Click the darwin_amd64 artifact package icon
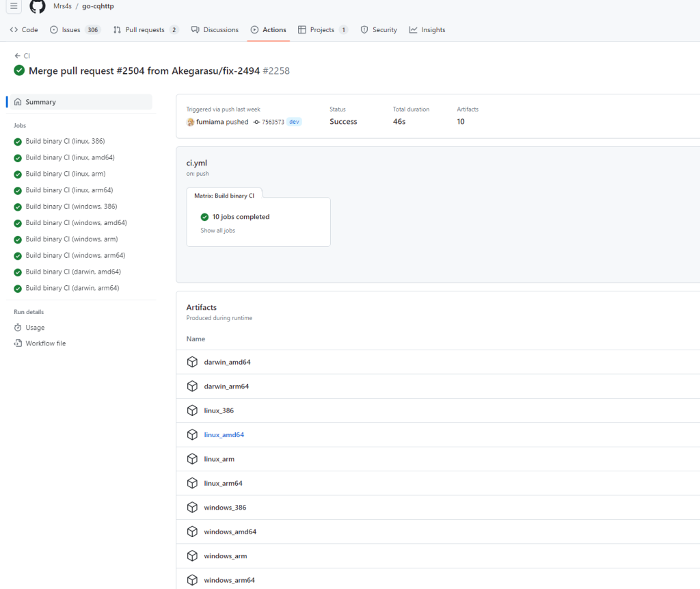The width and height of the screenshot is (700, 589). point(192,362)
